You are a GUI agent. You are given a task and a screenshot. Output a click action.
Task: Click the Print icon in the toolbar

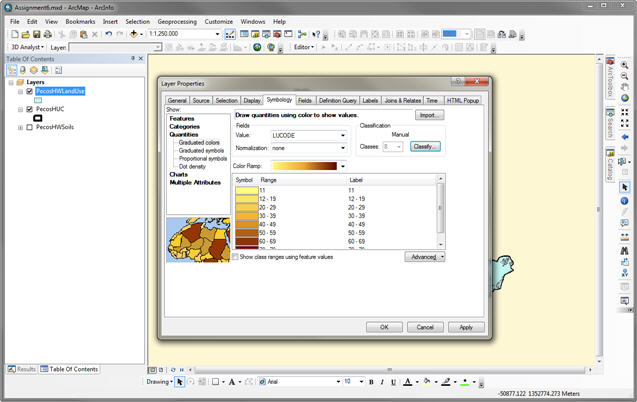(x=48, y=35)
